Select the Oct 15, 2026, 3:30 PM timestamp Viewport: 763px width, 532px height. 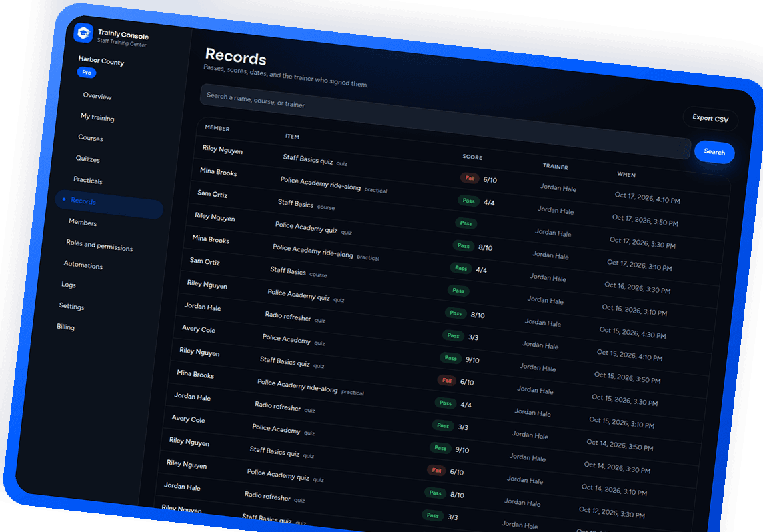tap(625, 400)
